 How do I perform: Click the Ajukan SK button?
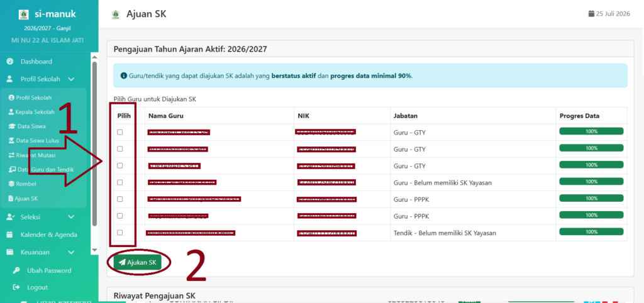point(138,263)
